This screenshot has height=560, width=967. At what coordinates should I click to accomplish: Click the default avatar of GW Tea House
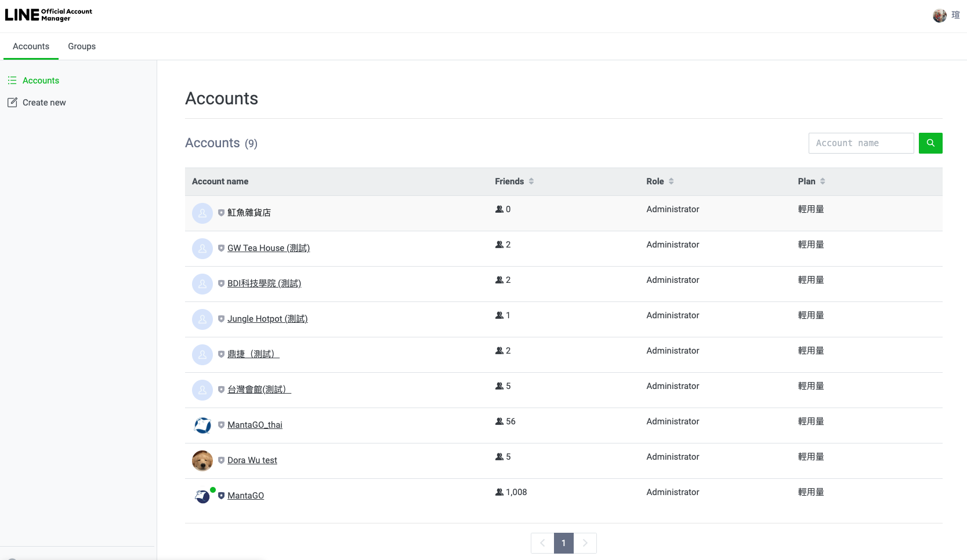pos(202,249)
